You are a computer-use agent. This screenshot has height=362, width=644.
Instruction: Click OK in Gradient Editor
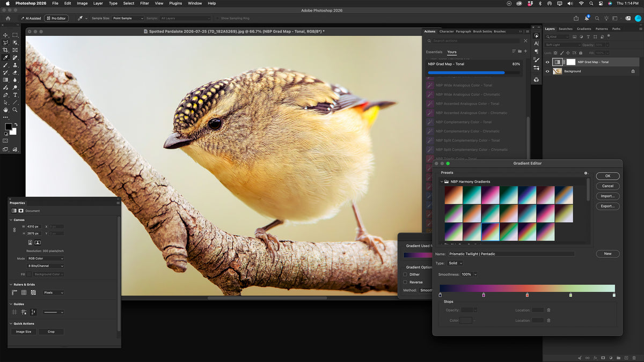pyautogui.click(x=608, y=176)
